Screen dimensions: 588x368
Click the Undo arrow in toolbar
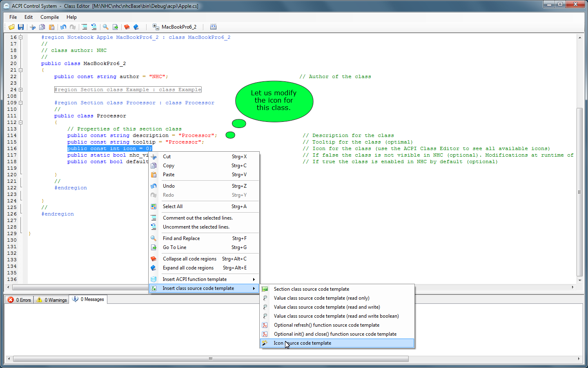coord(63,27)
